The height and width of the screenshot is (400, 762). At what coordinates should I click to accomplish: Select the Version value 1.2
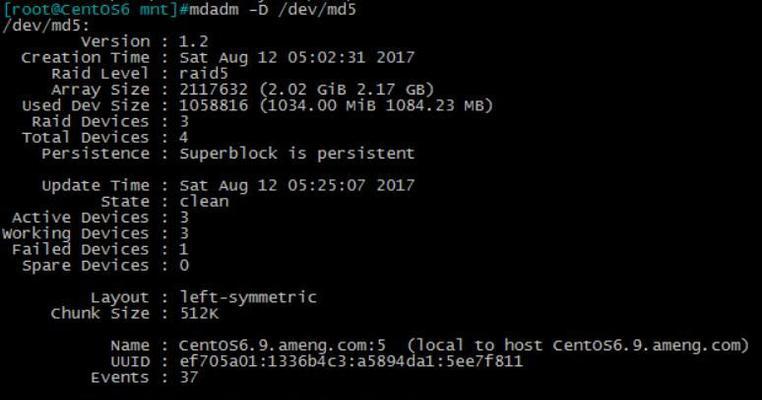[x=194, y=41]
